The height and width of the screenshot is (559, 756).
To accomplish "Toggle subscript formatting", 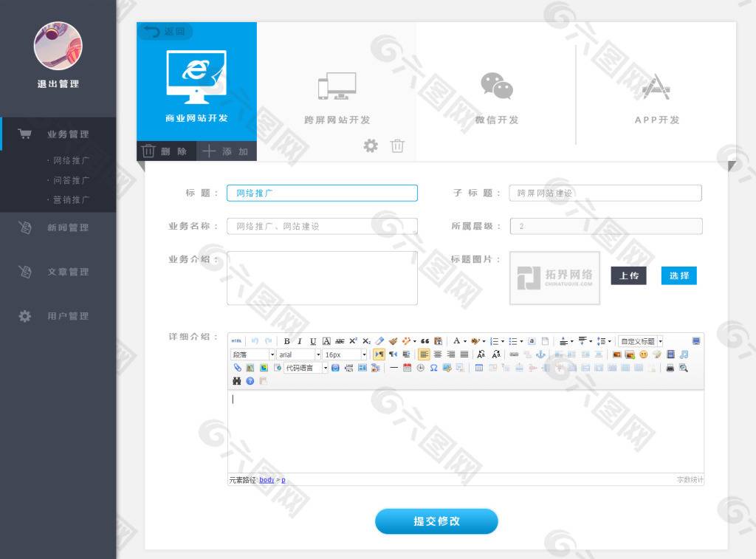I will [x=366, y=341].
